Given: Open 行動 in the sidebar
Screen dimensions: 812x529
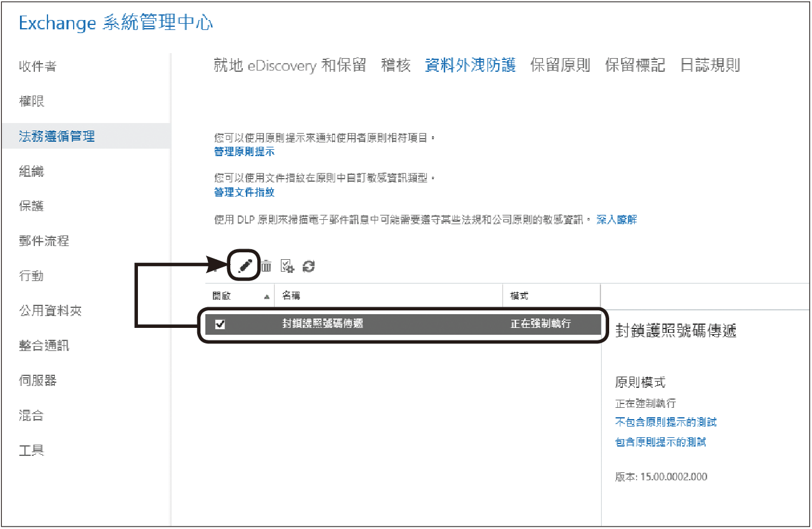Looking at the screenshot, I should click(x=32, y=276).
